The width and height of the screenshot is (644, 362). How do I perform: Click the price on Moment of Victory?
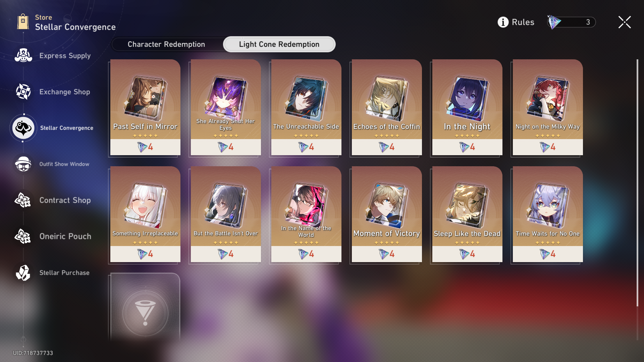pos(387,254)
